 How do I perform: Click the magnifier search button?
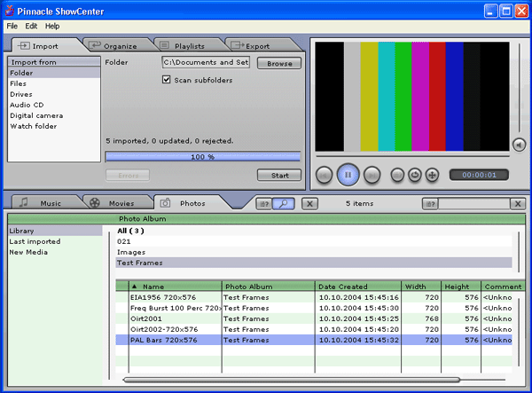coord(284,204)
